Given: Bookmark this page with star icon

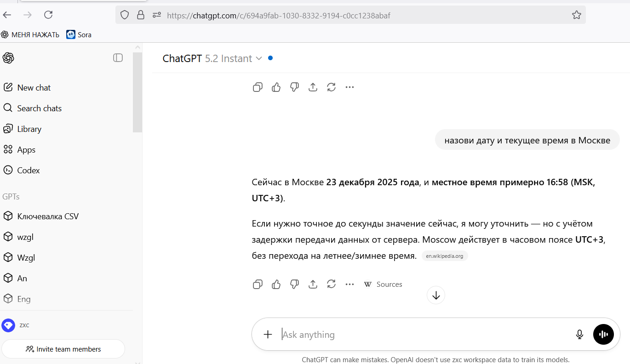Looking at the screenshot, I should coord(576,15).
